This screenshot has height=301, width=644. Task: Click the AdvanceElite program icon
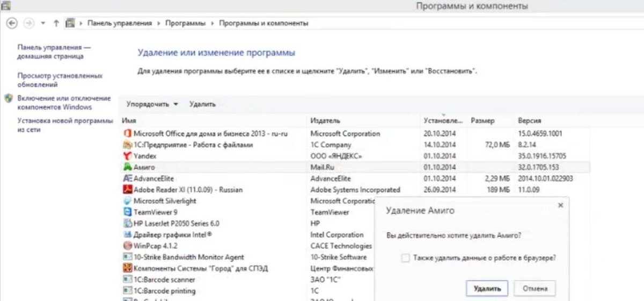pyautogui.click(x=128, y=178)
